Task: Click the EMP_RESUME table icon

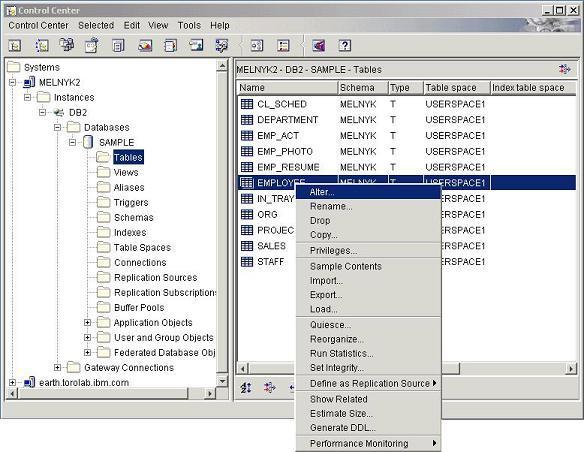Action: tap(247, 167)
